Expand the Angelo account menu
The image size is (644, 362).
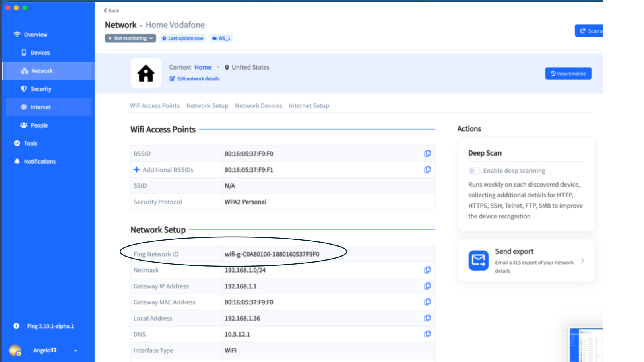(x=76, y=350)
